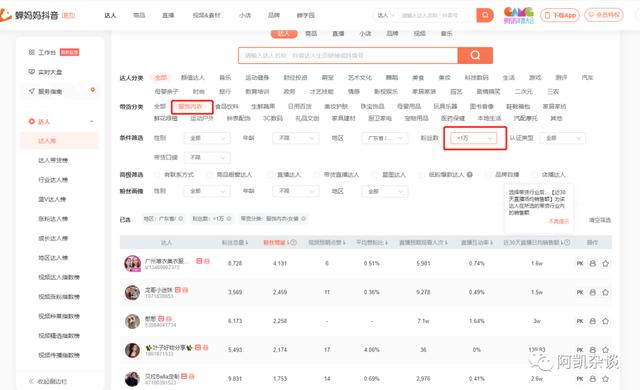640x390 pixels.
Task: Open the 年龄 dropdown in 条件筛选
Action: pyautogui.click(x=296, y=138)
